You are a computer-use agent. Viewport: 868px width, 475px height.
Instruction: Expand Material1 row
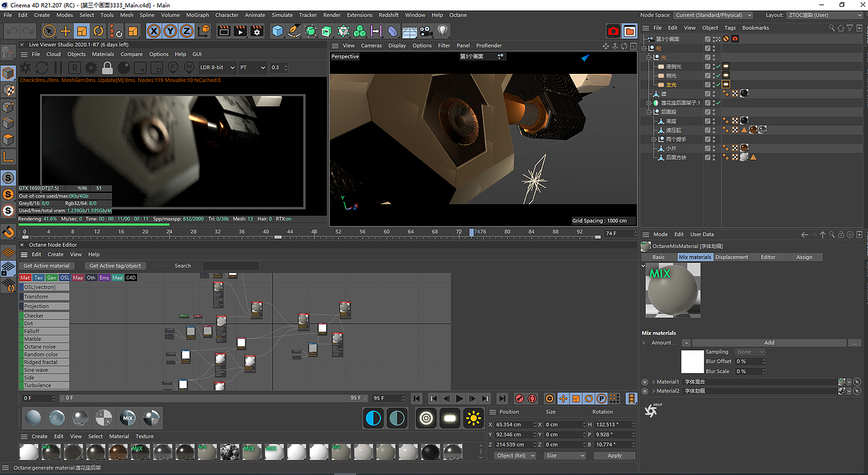click(653, 381)
